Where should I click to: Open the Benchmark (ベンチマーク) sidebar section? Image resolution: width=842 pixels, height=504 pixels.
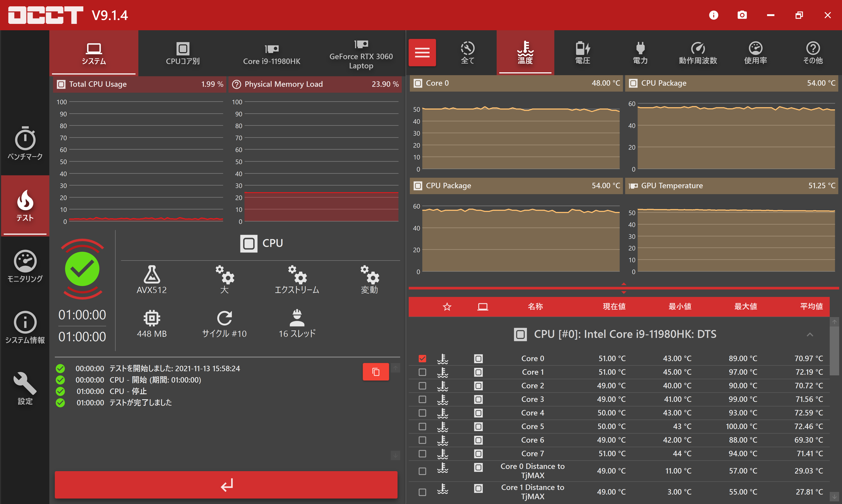click(25, 143)
